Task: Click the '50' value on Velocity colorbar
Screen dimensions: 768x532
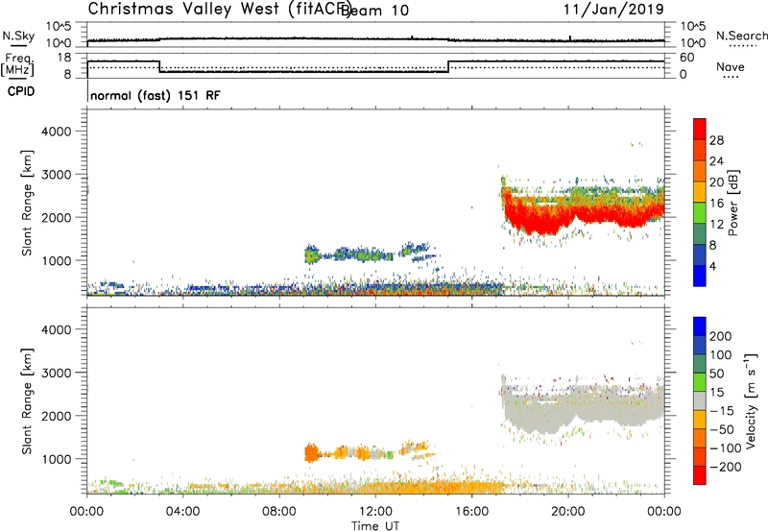Action: click(716, 374)
